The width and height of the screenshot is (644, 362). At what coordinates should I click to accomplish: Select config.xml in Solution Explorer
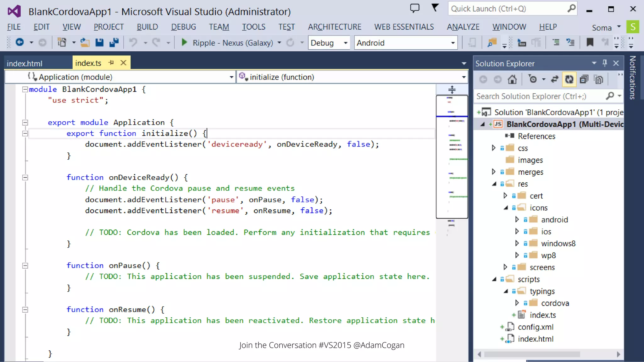[x=536, y=327]
